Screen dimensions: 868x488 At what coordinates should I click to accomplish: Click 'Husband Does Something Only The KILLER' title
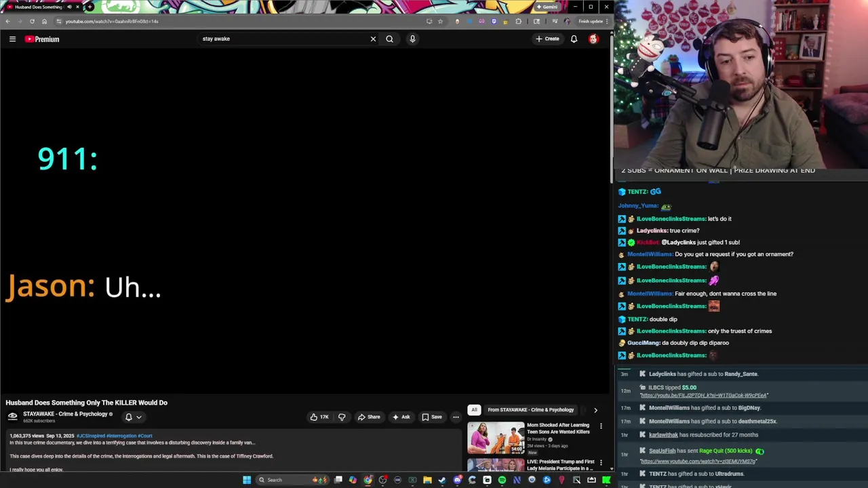point(86,403)
